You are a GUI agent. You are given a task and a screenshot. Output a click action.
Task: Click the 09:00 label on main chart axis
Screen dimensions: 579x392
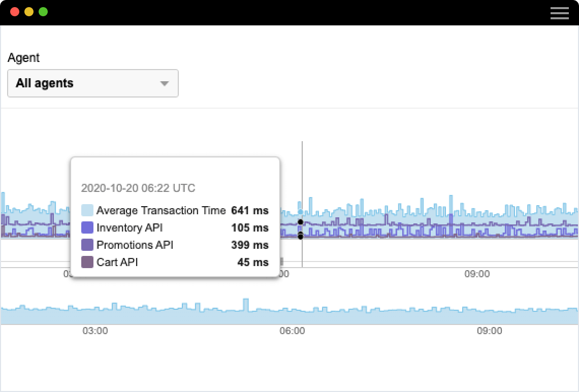pyautogui.click(x=477, y=274)
